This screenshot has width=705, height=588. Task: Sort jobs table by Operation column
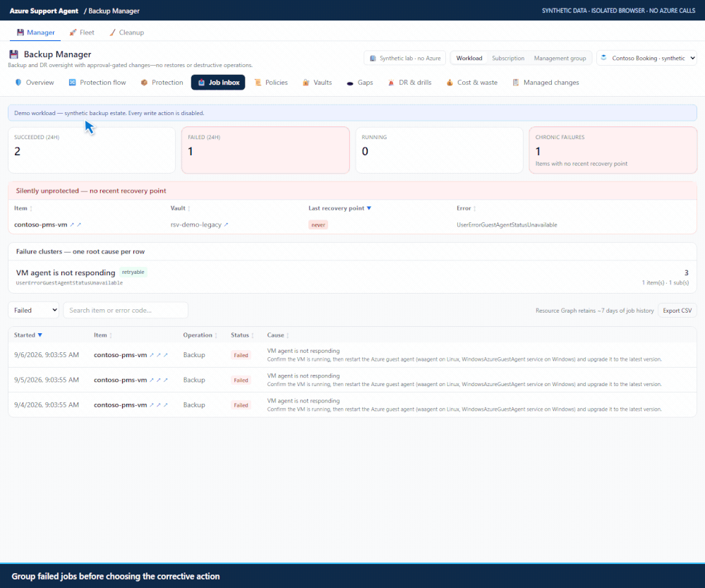tap(200, 335)
